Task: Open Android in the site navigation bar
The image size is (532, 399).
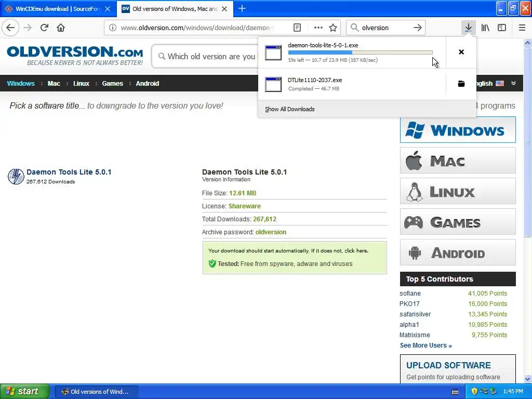Action: (x=147, y=84)
